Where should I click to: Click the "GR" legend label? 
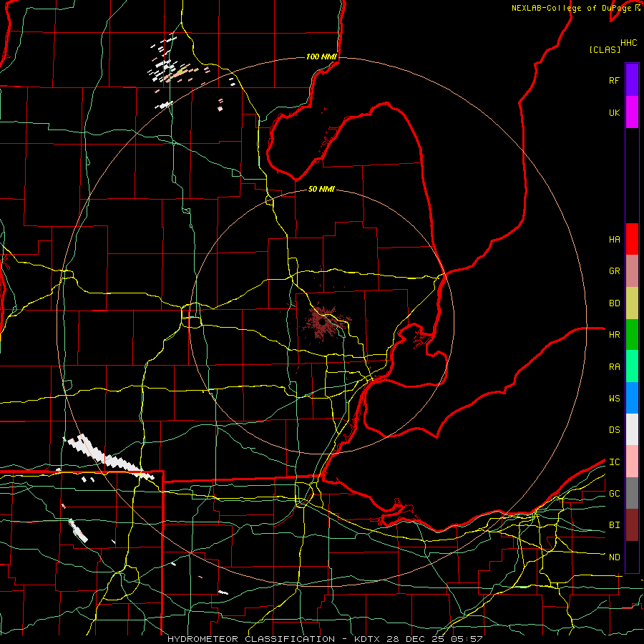coord(614,271)
